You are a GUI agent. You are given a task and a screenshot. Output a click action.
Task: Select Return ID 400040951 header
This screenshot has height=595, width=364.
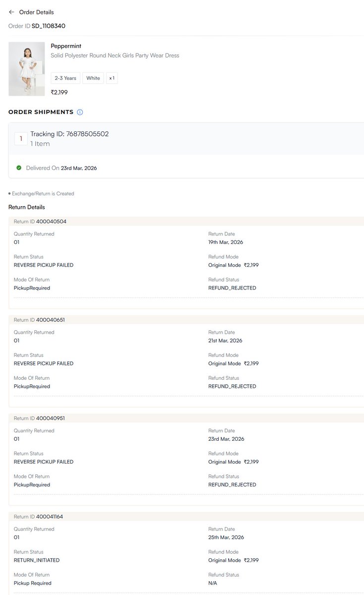coord(186,418)
